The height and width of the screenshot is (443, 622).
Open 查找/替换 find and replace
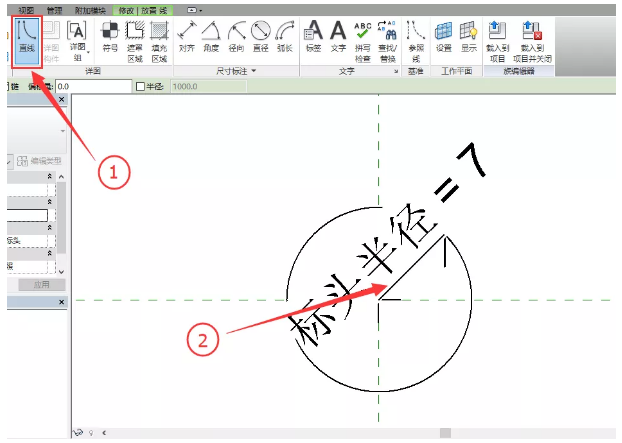387,41
